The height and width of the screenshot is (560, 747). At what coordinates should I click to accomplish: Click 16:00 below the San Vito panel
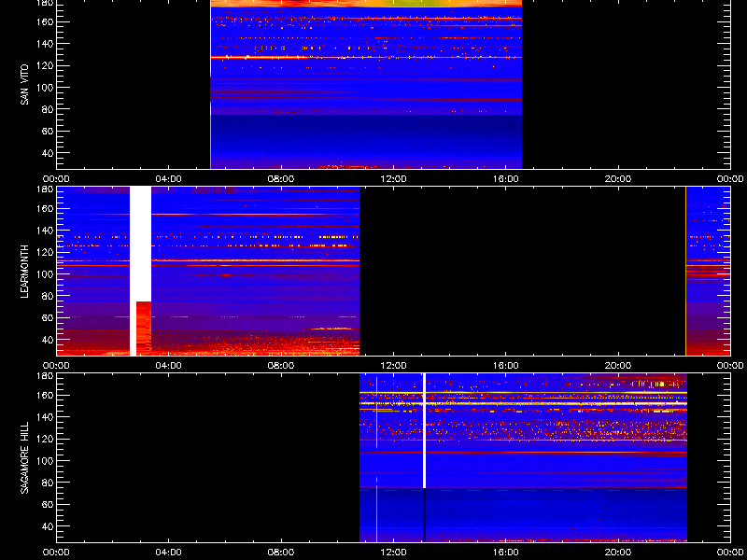tap(506, 179)
